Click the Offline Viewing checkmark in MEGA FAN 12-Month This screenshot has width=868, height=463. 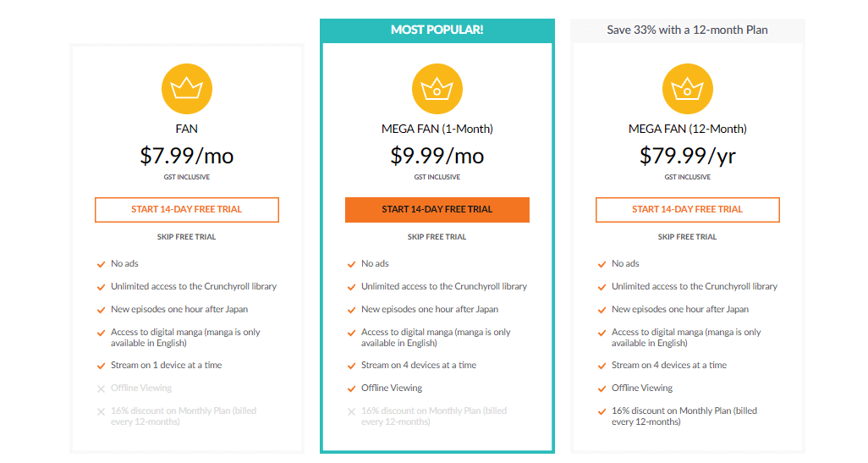(x=602, y=389)
